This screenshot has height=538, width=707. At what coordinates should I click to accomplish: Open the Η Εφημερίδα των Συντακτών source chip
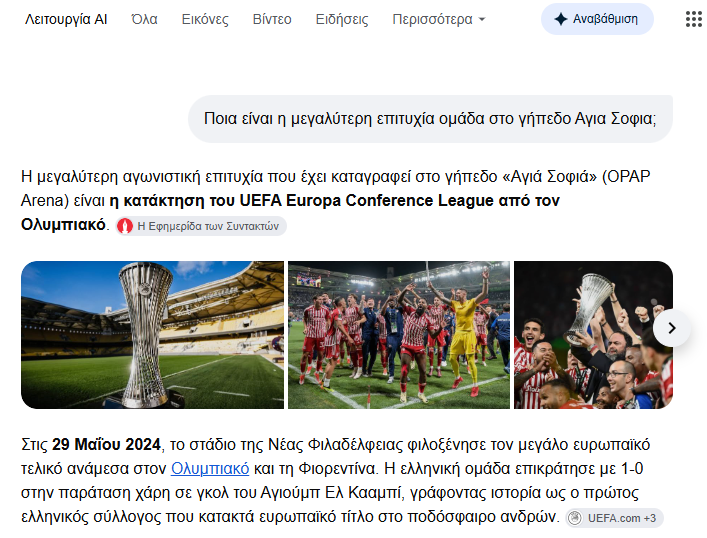201,226
